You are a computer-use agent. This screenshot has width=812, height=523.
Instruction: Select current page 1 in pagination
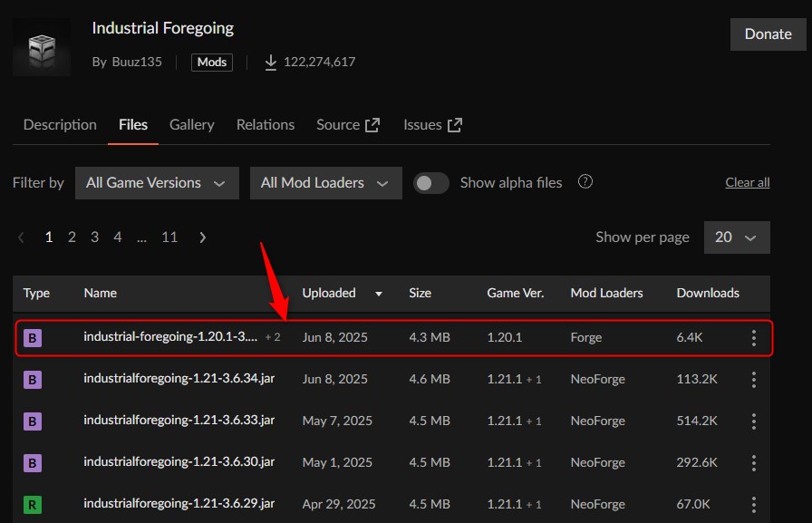tap(49, 237)
